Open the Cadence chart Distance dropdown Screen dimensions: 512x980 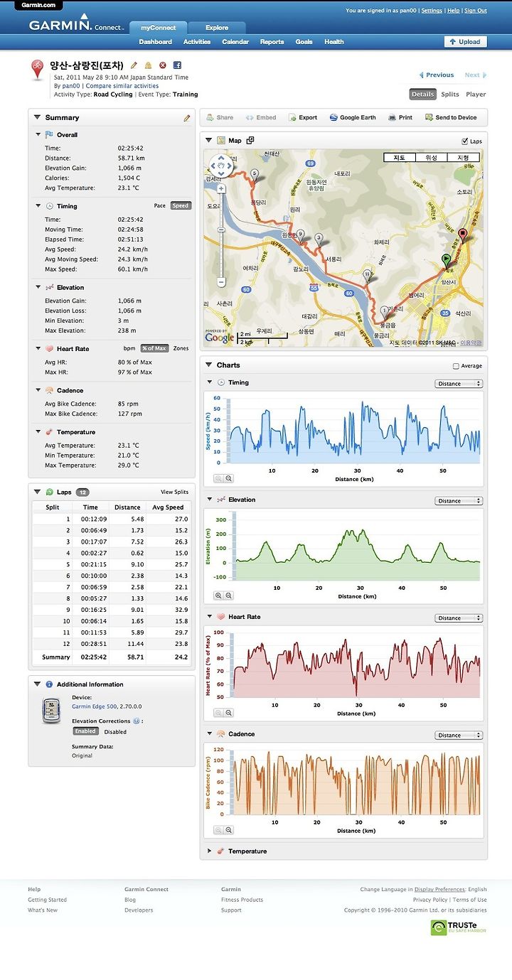pos(459,736)
